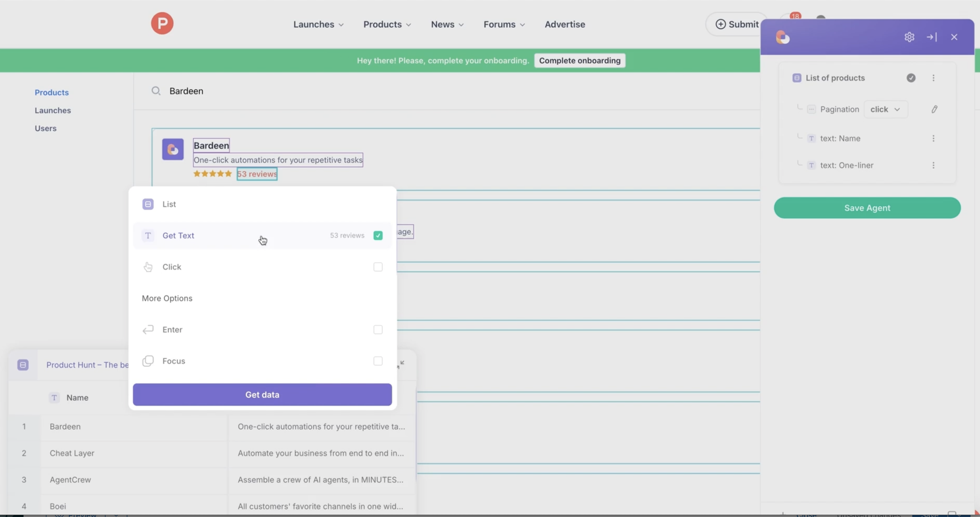Click the search magnifier icon
This screenshot has width=980, height=517.
tap(156, 91)
